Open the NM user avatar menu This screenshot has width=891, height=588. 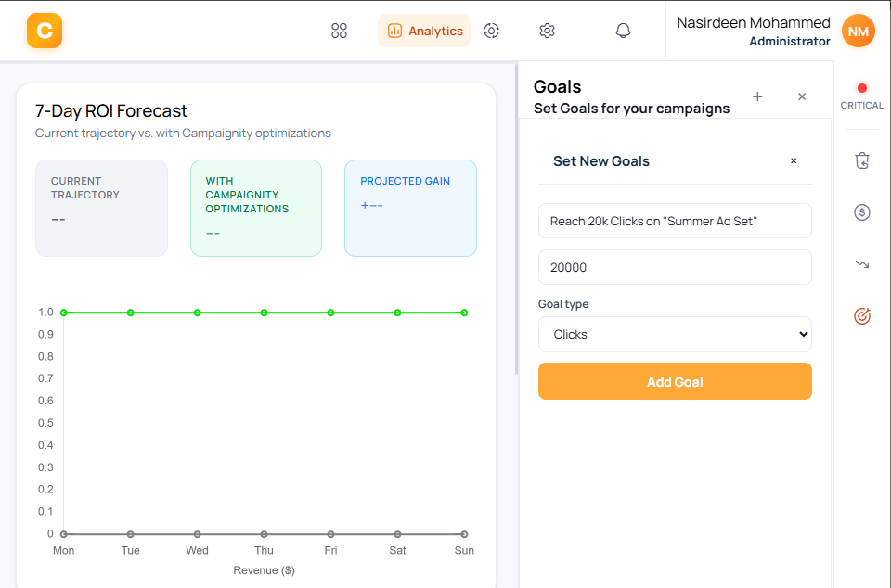pos(858,32)
